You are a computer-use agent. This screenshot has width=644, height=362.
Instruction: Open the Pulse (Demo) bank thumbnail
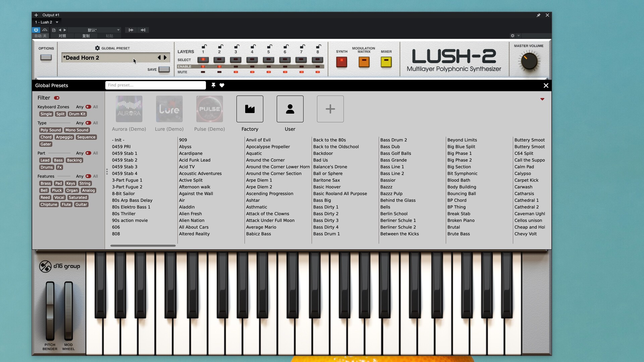210,109
